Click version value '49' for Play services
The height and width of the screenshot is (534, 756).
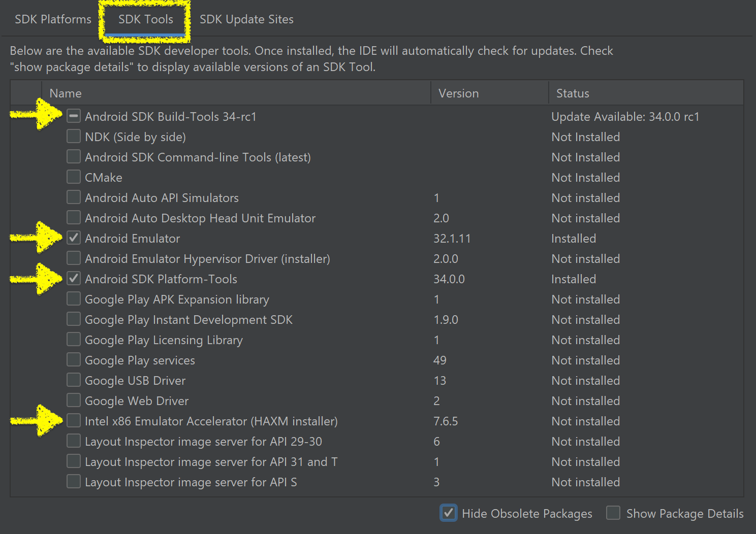tap(440, 360)
